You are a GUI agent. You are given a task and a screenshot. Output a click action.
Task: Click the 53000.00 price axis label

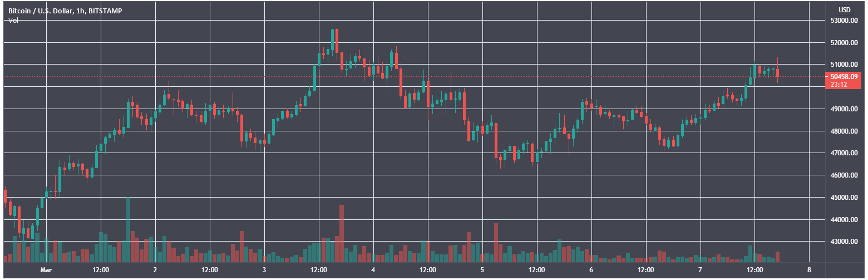click(843, 21)
